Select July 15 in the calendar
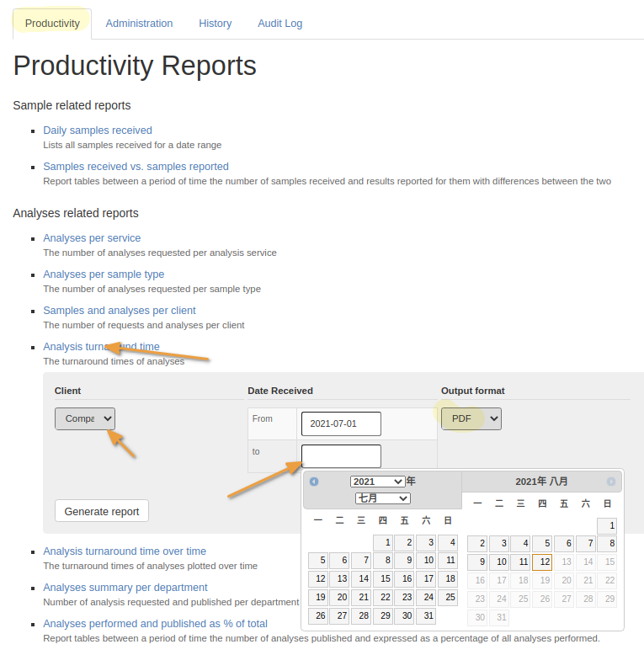The image size is (644, 655). [x=383, y=578]
